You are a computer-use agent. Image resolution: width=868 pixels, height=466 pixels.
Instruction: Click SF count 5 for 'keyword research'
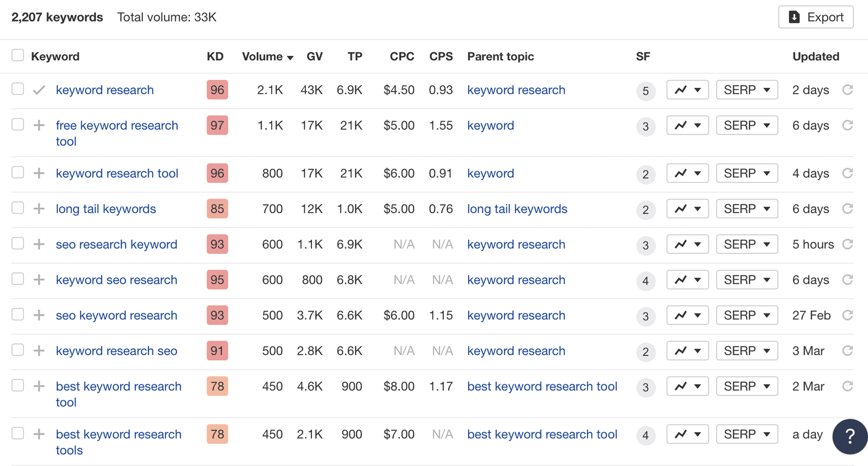[646, 91]
